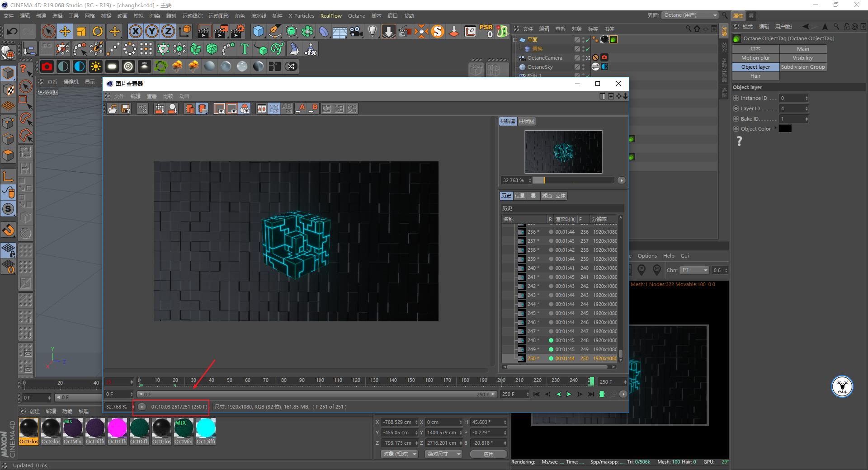Image resolution: width=868 pixels, height=470 pixels.
Task: Select the Move tool in the toolbar
Action: point(65,31)
